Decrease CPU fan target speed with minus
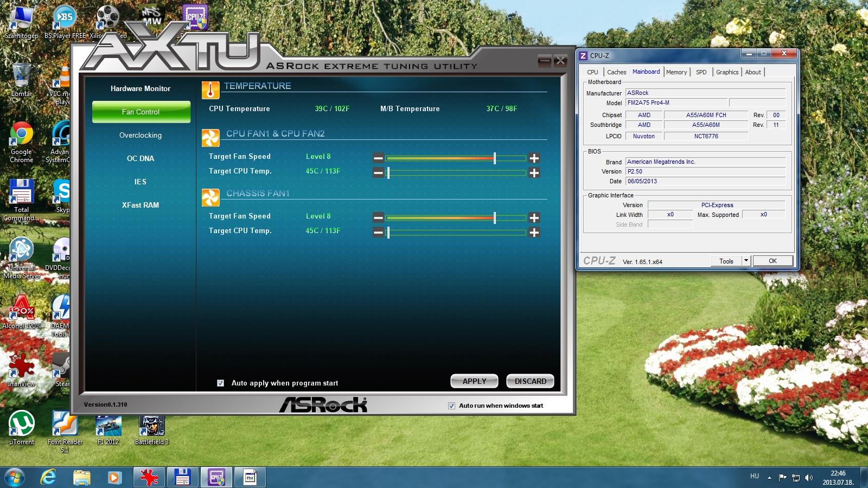This screenshot has height=488, width=868. [378, 158]
